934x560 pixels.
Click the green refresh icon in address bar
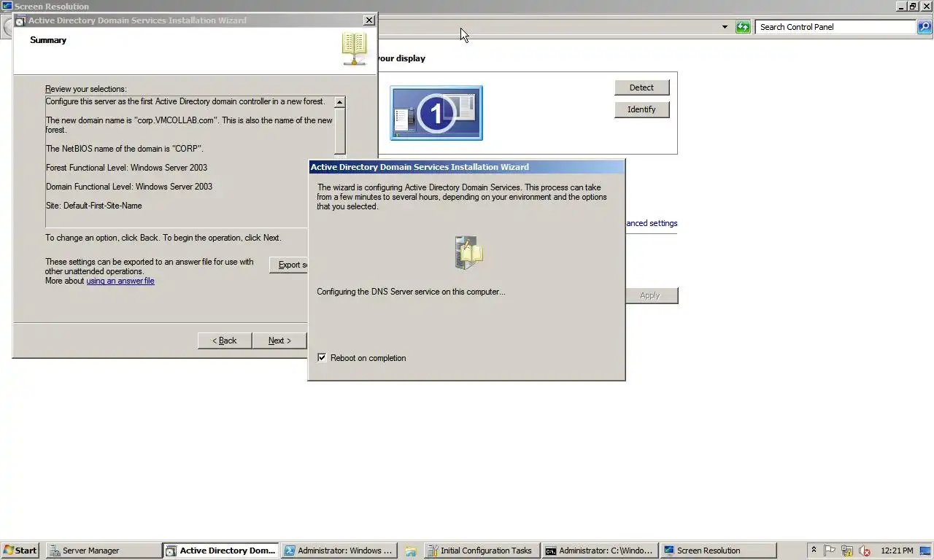(x=743, y=27)
